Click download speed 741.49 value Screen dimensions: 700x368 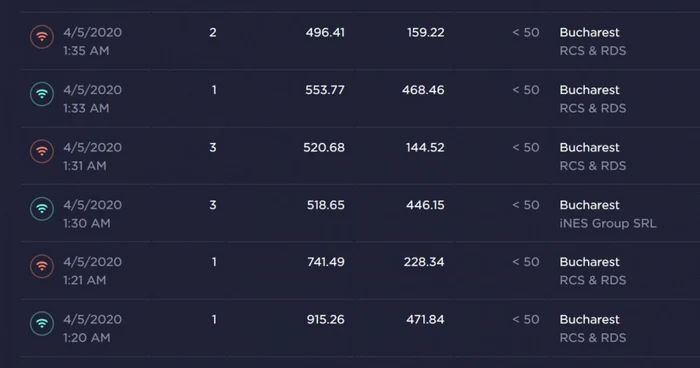(326, 262)
